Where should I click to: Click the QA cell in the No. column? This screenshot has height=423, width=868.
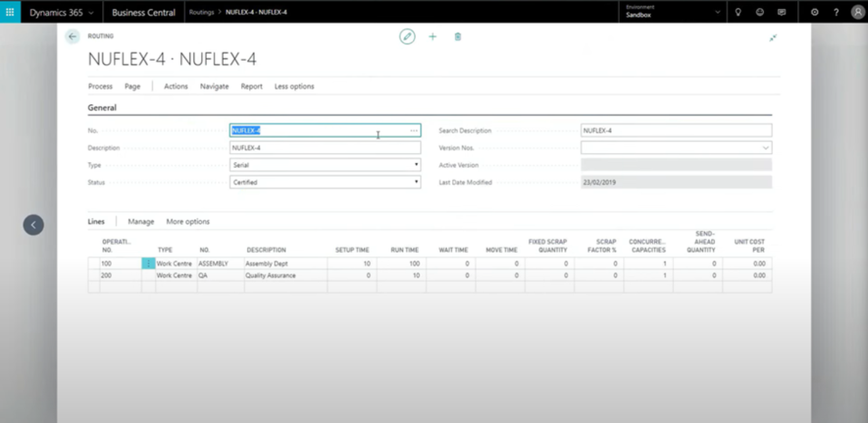pyautogui.click(x=220, y=275)
